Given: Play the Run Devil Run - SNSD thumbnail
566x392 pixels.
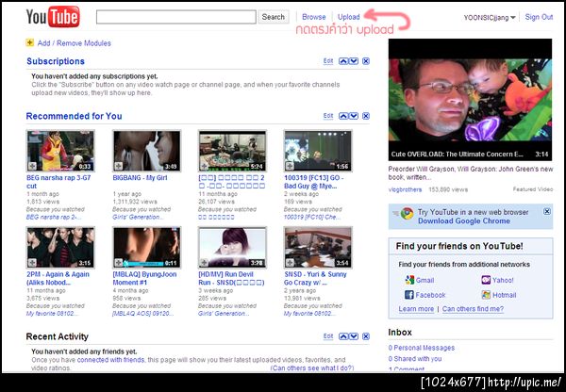Looking at the screenshot, I should click(232, 248).
